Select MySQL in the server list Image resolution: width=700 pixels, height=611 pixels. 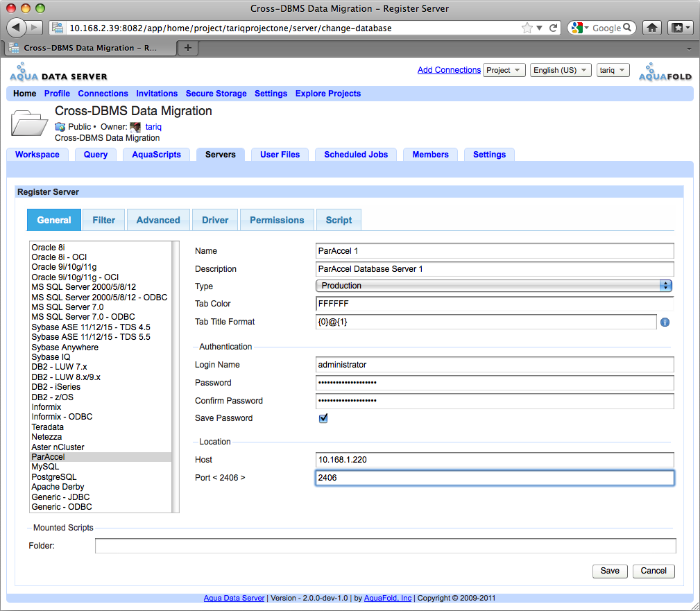pos(101,467)
